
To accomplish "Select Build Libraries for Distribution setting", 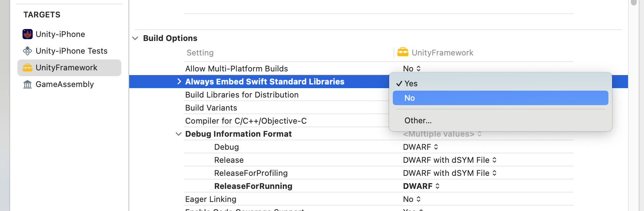I will [242, 95].
